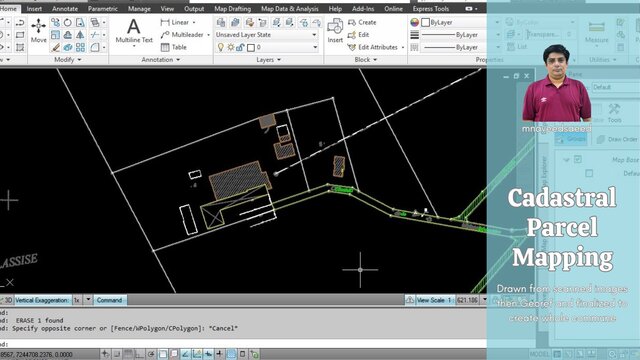The height and width of the screenshot is (360, 640).
Task: Toggle Object Snap Tracking in status bar
Action: [185, 354]
